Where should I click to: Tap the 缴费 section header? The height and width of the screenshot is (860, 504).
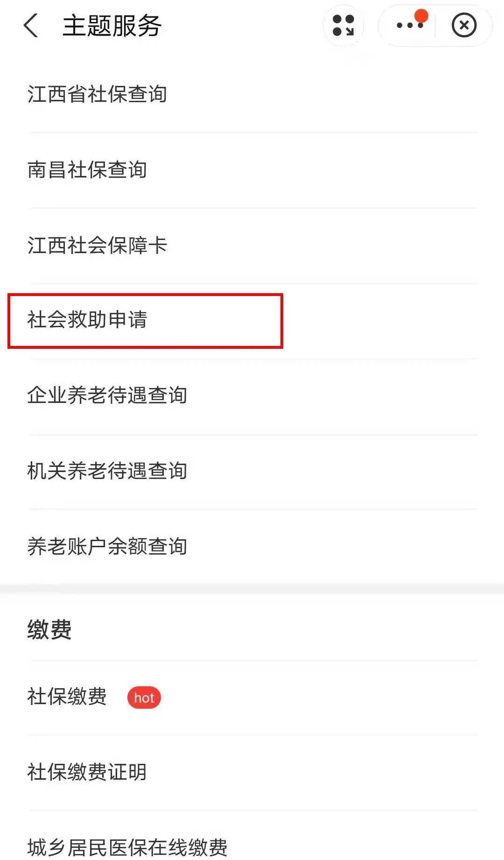click(49, 628)
